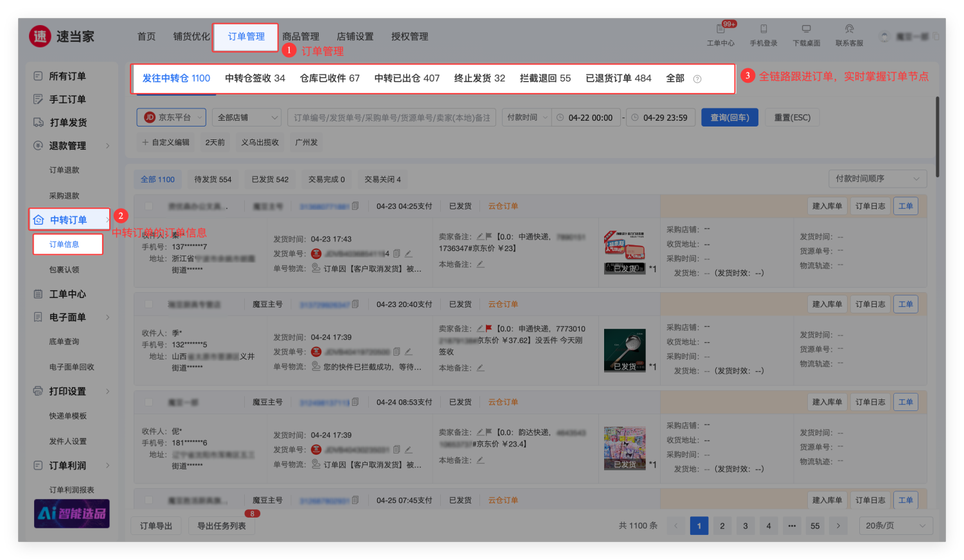964x560 pixels.
Task: Open 工单中心 icon in top header
Action: (720, 30)
